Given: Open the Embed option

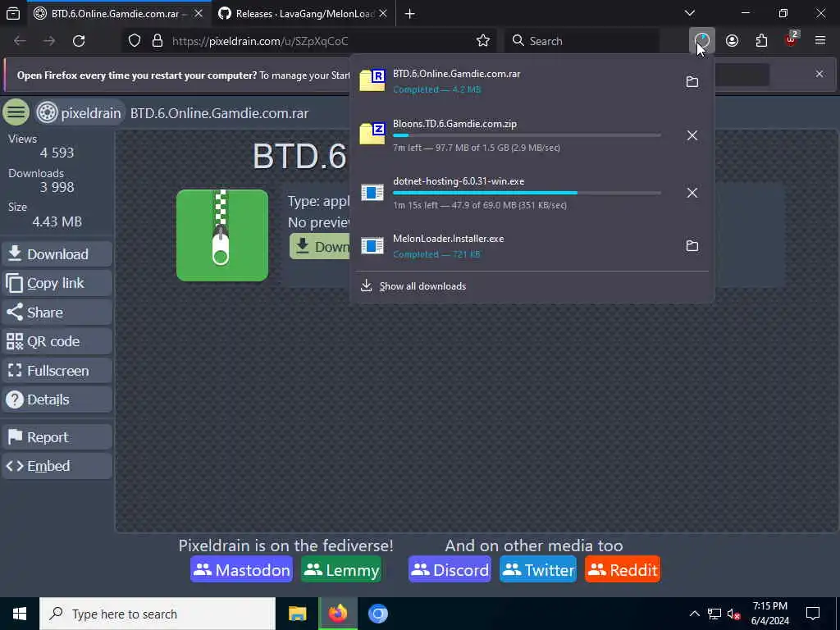Looking at the screenshot, I should click(x=57, y=466).
